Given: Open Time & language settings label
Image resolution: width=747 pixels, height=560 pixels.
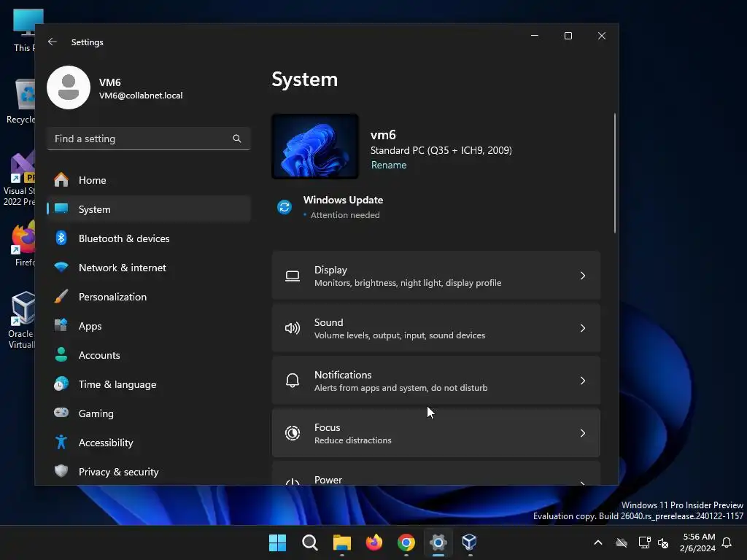Looking at the screenshot, I should pyautogui.click(x=117, y=384).
